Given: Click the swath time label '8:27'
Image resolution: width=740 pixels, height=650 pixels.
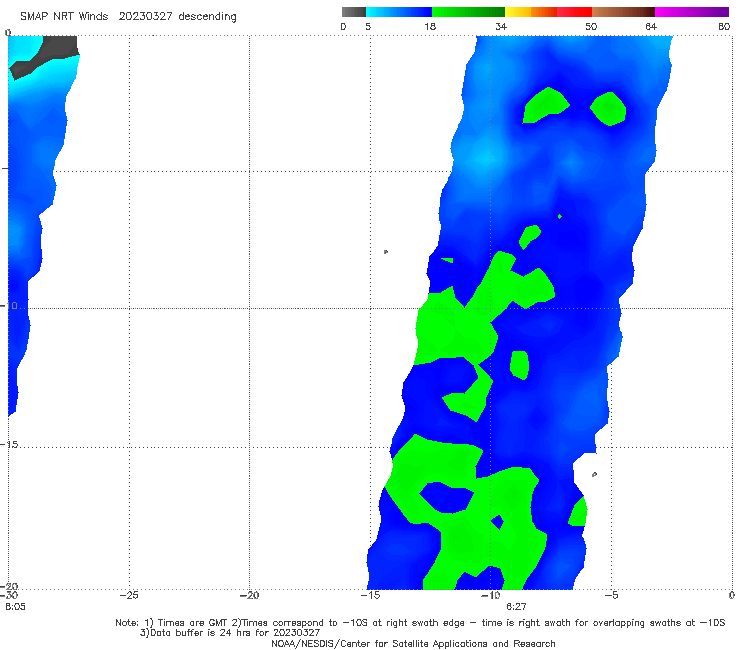Looking at the screenshot, I should 516,607.
